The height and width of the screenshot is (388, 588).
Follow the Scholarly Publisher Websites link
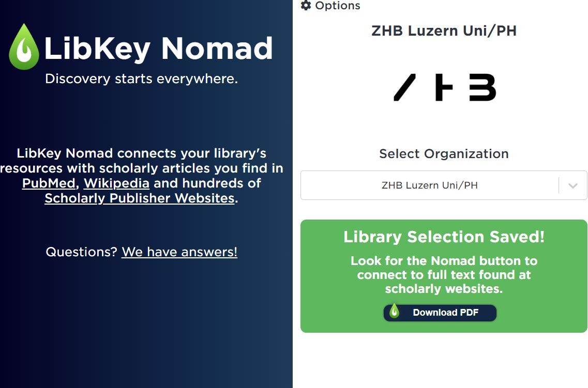[140, 198]
